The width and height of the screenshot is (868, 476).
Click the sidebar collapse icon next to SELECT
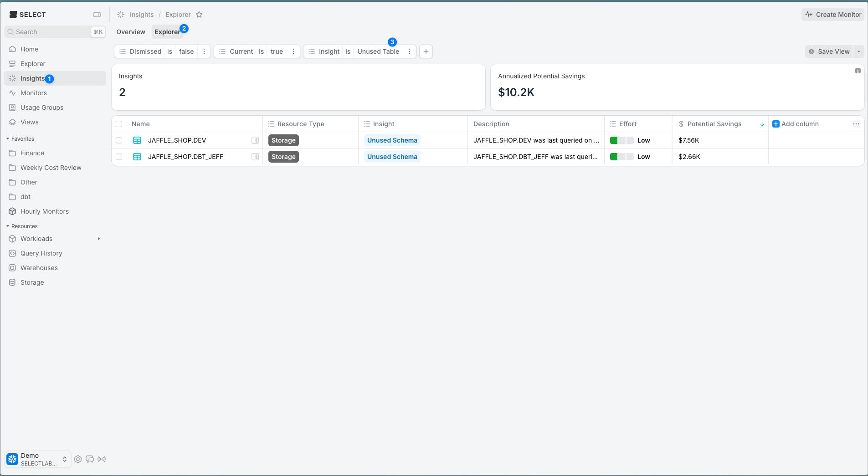point(97,15)
